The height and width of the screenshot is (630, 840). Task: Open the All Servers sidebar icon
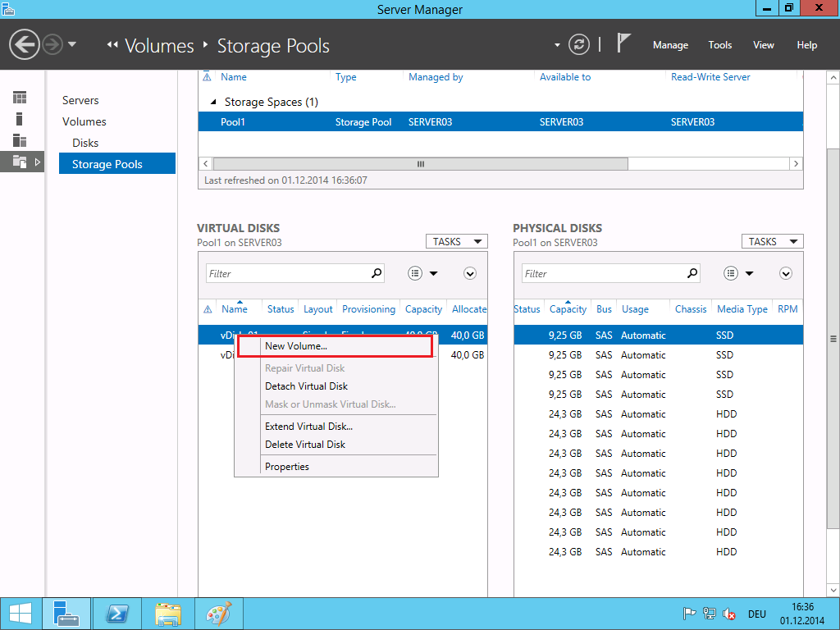[x=20, y=140]
